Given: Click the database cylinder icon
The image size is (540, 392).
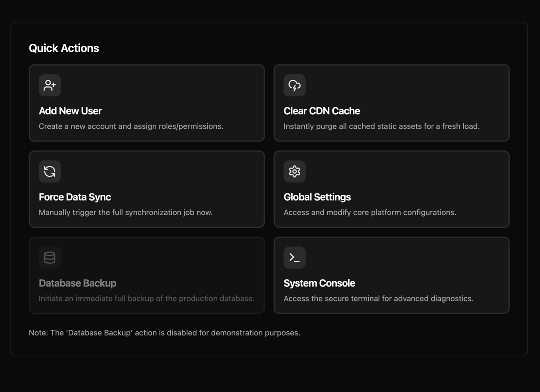Looking at the screenshot, I should [x=50, y=257].
